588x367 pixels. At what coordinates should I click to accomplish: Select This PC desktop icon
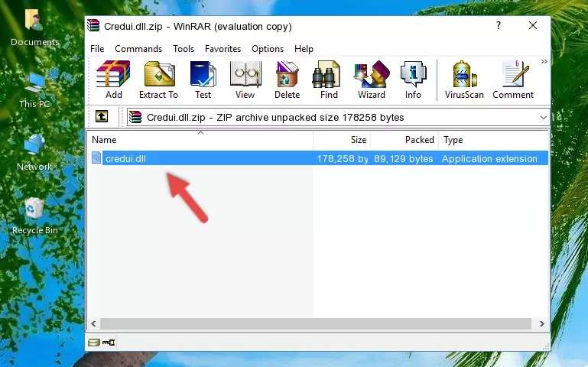pos(34,90)
